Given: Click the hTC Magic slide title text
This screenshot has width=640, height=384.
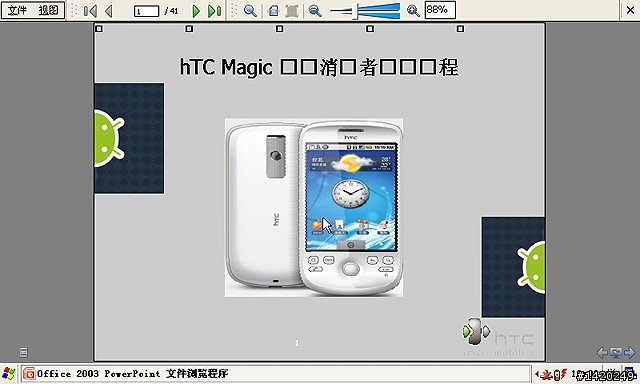Looking at the screenshot, I should [x=319, y=67].
